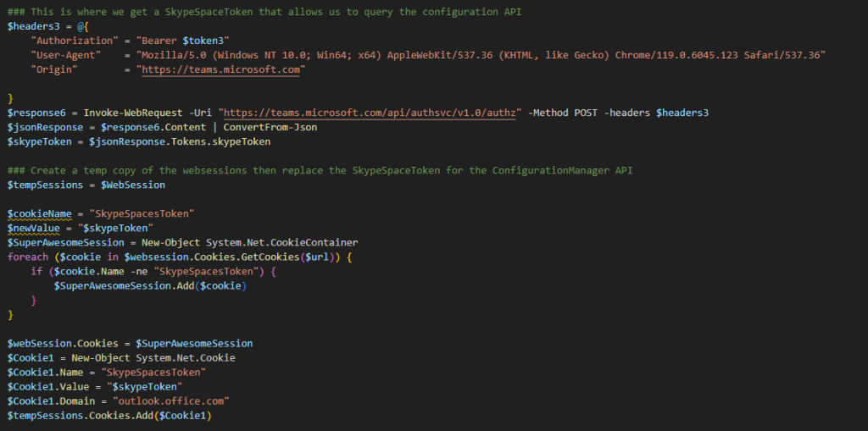The image size is (868, 431).
Task: Click System.Net.CookieContainer type name
Action: coord(281,242)
